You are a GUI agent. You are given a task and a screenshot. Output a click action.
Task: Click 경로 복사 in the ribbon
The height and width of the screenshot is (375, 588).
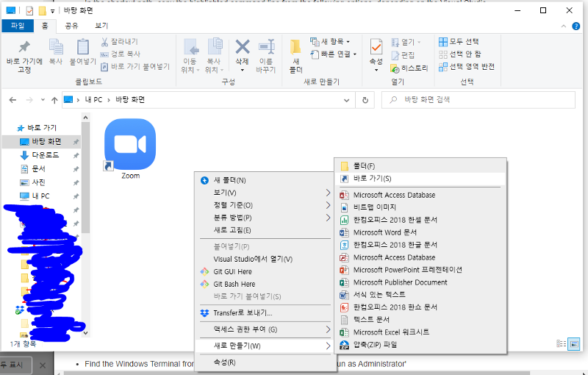pos(120,54)
